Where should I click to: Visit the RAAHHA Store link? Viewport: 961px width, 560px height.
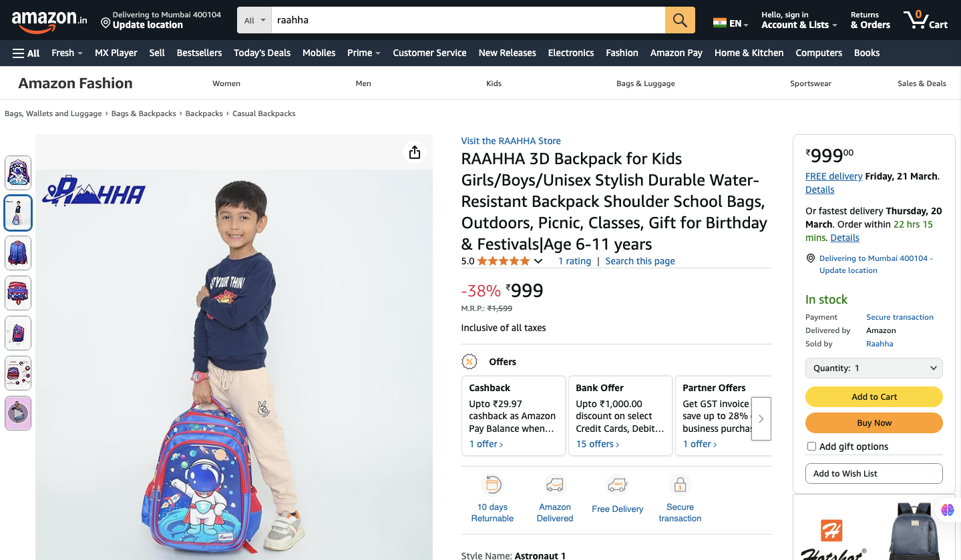pyautogui.click(x=511, y=141)
